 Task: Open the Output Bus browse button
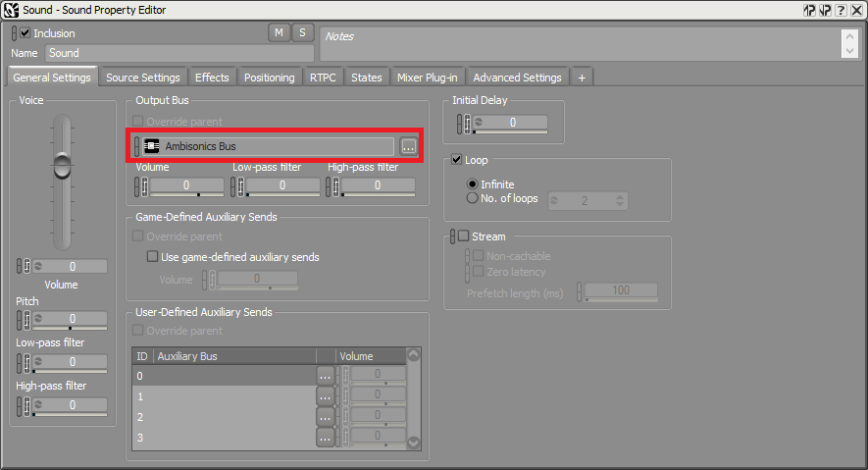click(409, 146)
